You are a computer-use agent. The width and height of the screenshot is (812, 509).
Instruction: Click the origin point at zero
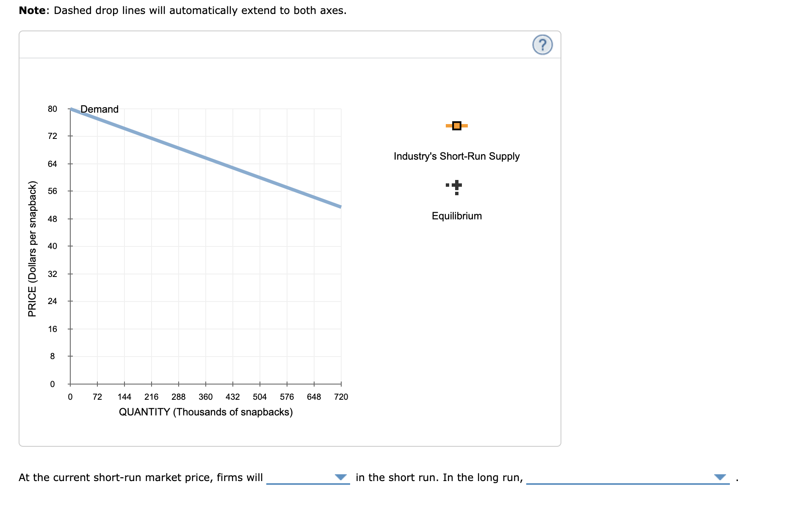coord(70,385)
